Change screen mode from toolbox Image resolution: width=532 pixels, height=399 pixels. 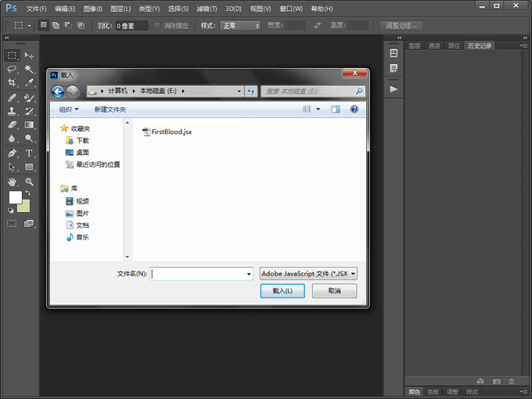pyautogui.click(x=29, y=223)
